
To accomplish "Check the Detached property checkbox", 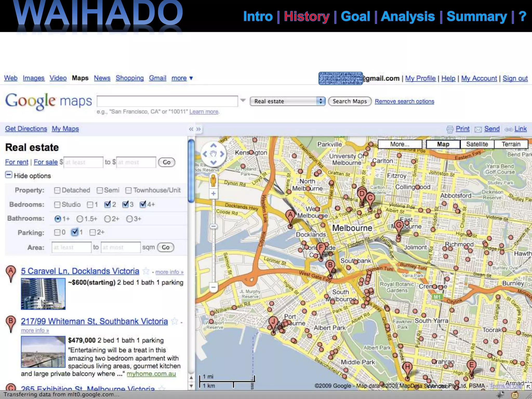I will pos(57,190).
